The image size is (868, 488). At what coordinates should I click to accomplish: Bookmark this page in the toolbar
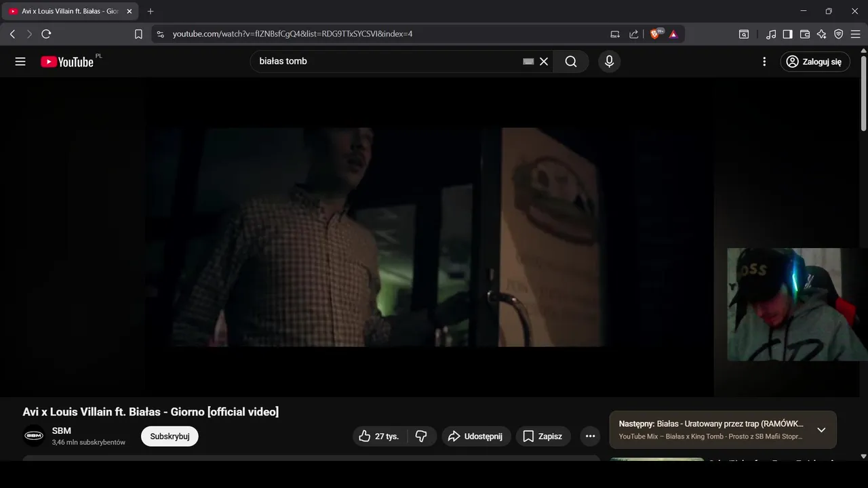tap(138, 34)
